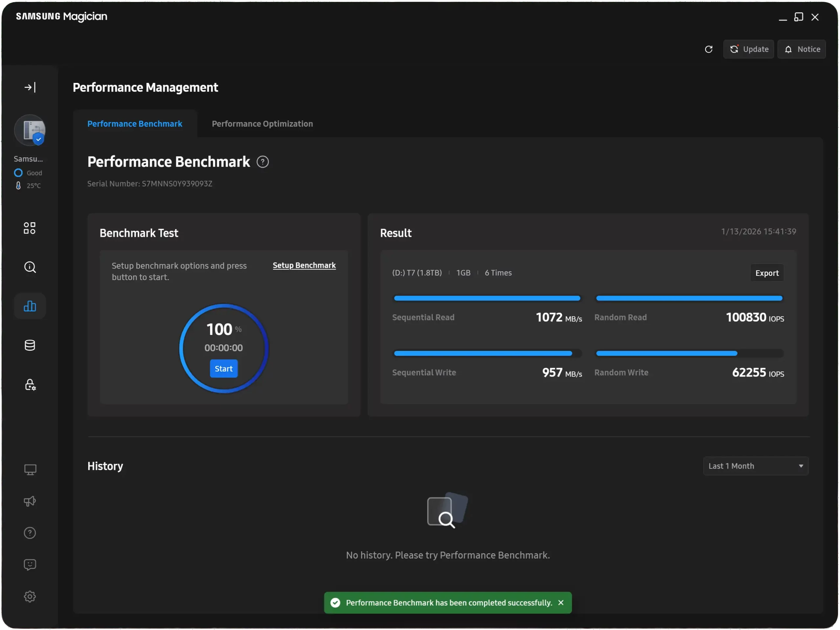The height and width of the screenshot is (630, 840).
Task: Click the refresh icon near Update
Action: coord(709,49)
